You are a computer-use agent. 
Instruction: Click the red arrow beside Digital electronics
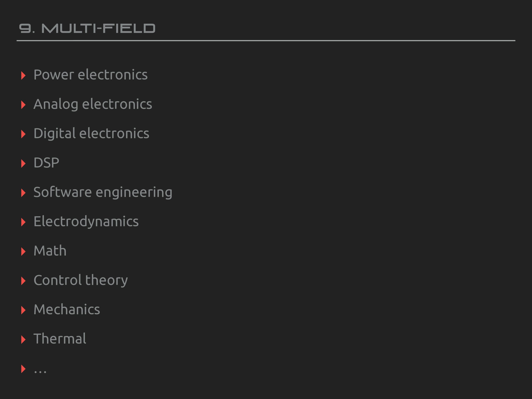23,134
